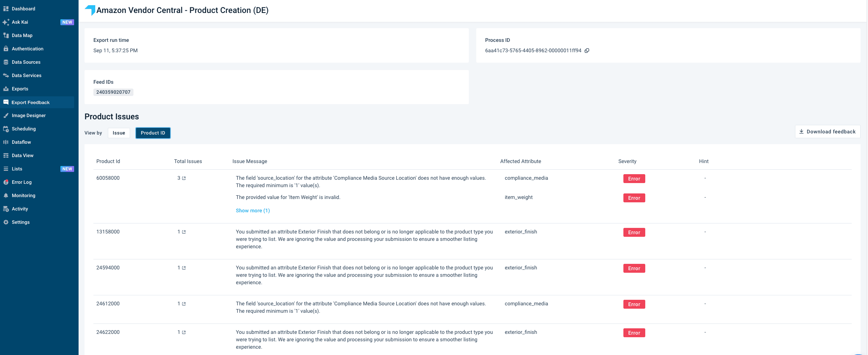Click the Total Issues column header
This screenshot has height=355, width=868.
pos(188,162)
